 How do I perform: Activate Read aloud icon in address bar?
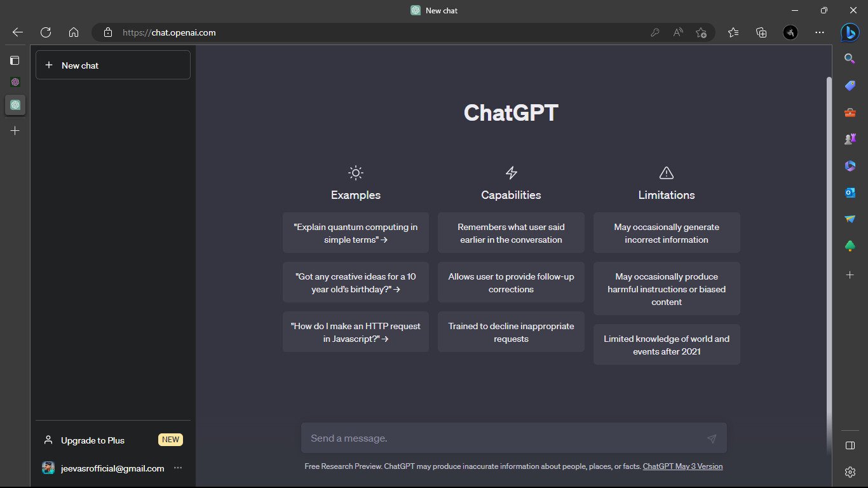coord(678,32)
